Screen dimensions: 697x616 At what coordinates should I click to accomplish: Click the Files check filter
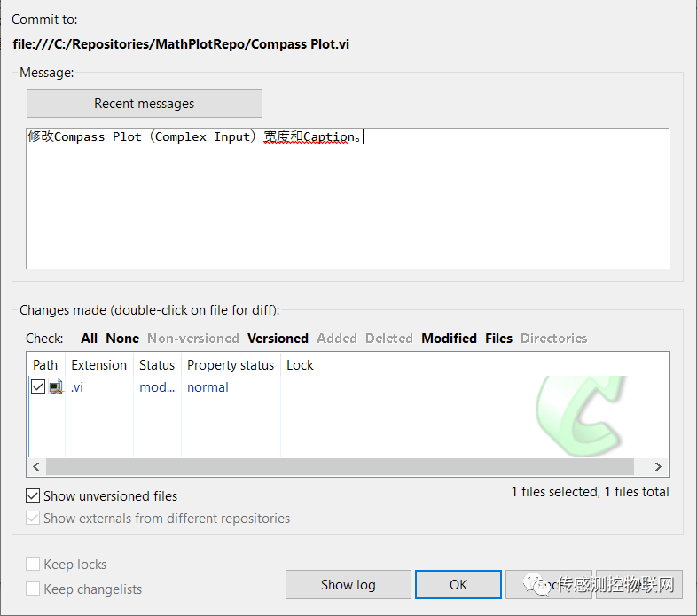pyautogui.click(x=498, y=339)
